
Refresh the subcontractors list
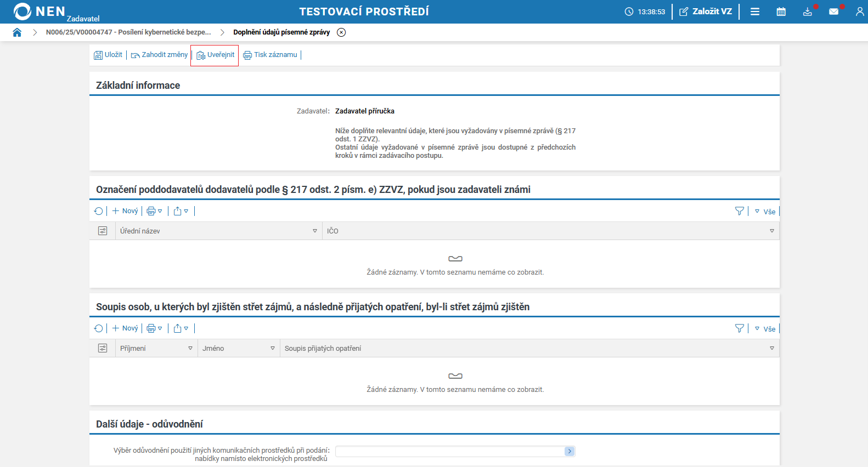tap(99, 211)
